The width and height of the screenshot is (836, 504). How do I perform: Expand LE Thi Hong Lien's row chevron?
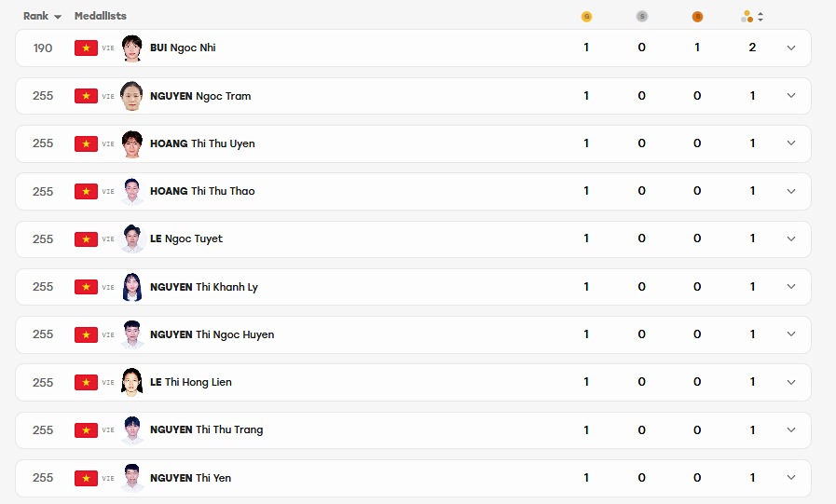coord(791,382)
